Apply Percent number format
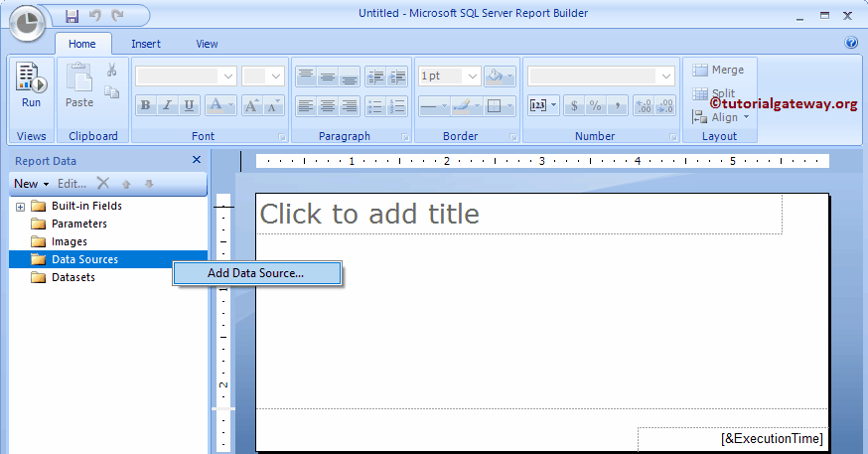Image resolution: width=868 pixels, height=454 pixels. [596, 105]
